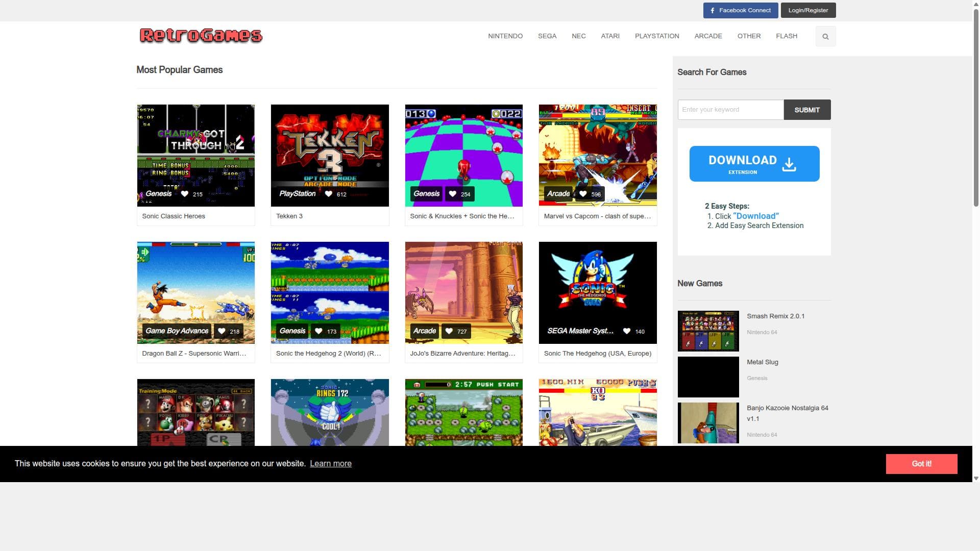Click the Sonic Classic Heroes title
The image size is (980, 551).
tap(174, 216)
